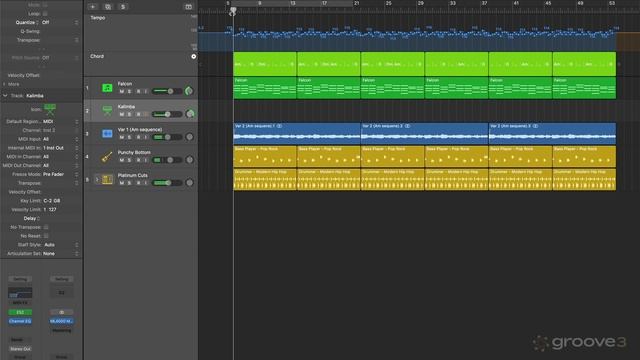640x360 pixels.
Task: Open the ES2 instrument slot
Action: 20,312
